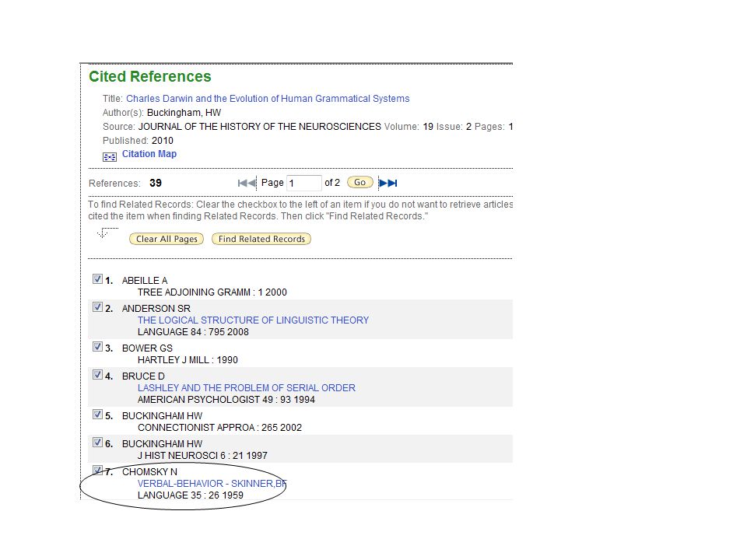Jump to last page arrow
747x560 pixels.
(392, 183)
